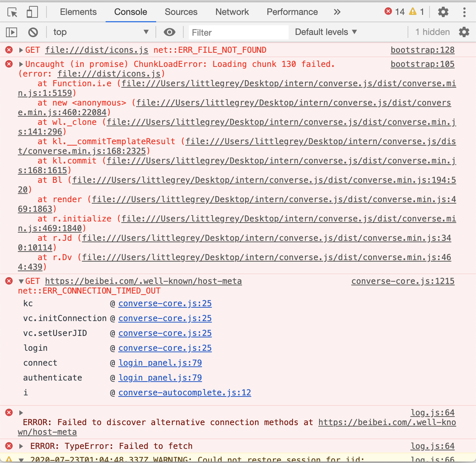Viewport: 476px width, 463px height.
Task: Expand the 'Failed to discover' error entry
Action: [21, 413]
